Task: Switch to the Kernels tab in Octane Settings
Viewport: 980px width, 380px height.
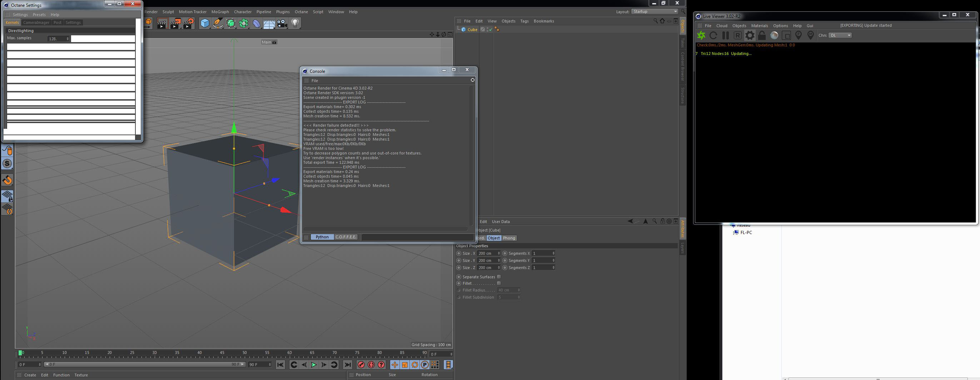Action: pyautogui.click(x=12, y=23)
